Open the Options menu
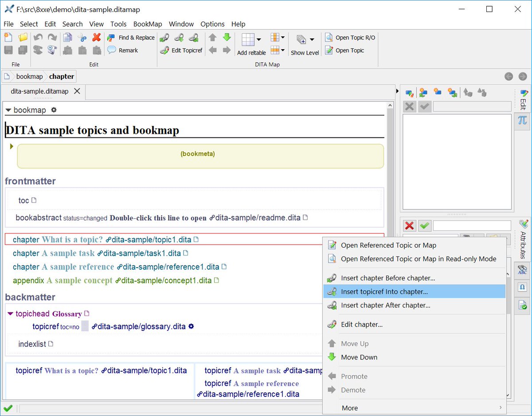532x416 pixels. [x=212, y=24]
